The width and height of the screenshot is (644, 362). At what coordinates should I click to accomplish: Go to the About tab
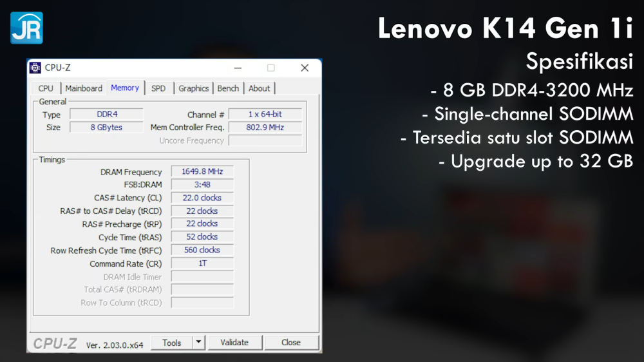tap(259, 88)
